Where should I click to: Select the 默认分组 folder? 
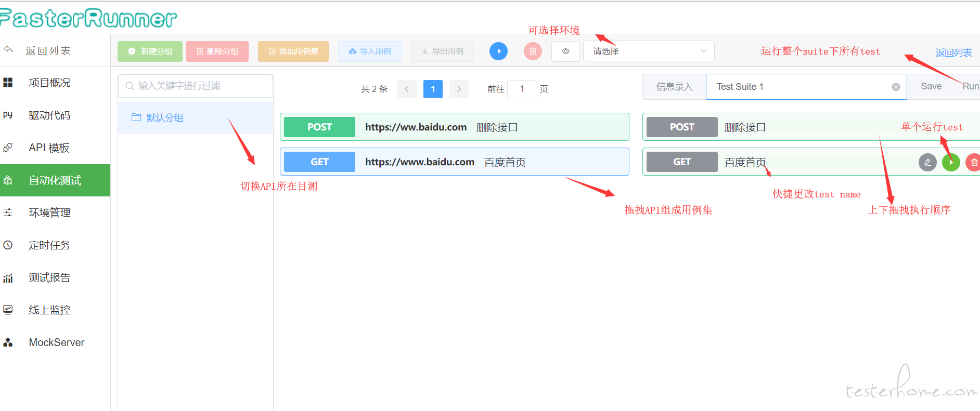tap(164, 118)
